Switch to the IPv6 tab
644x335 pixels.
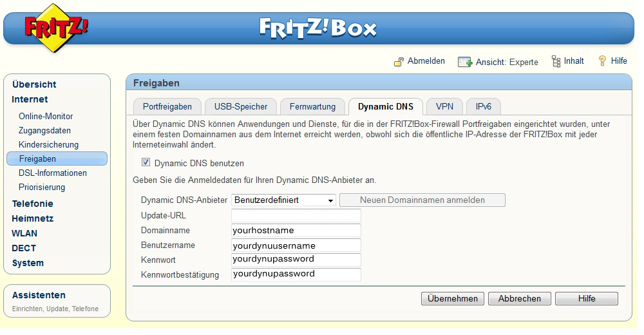[x=484, y=107]
